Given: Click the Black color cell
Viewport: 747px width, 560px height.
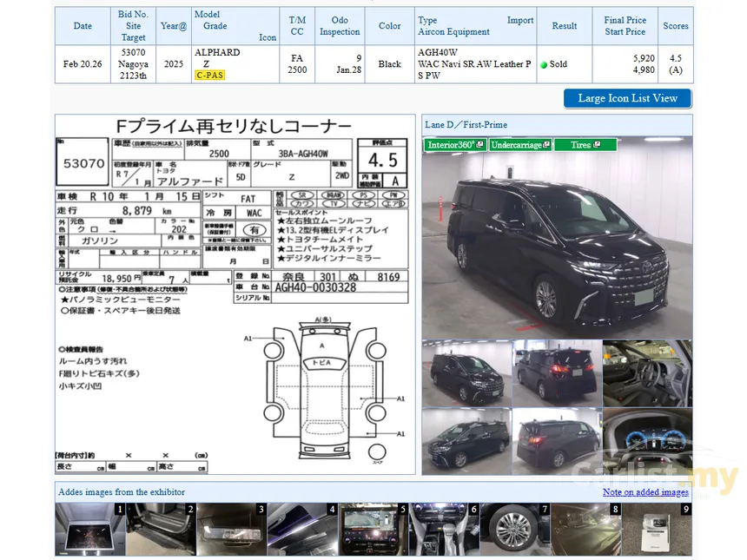Looking at the screenshot, I should pyautogui.click(x=390, y=63).
